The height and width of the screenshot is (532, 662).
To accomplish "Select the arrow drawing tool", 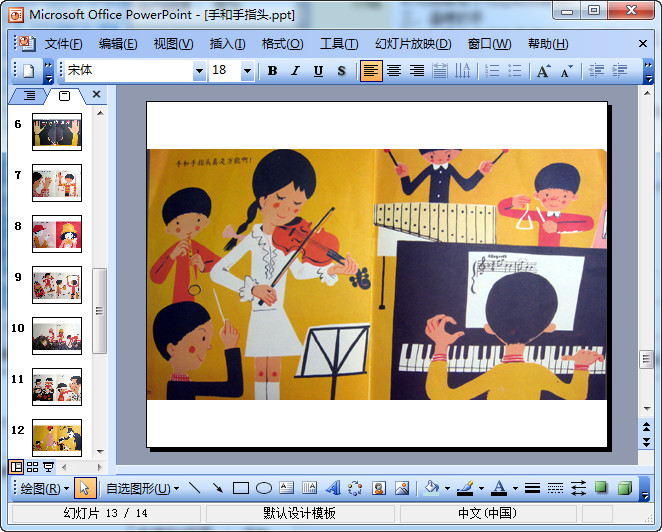I will (x=217, y=489).
